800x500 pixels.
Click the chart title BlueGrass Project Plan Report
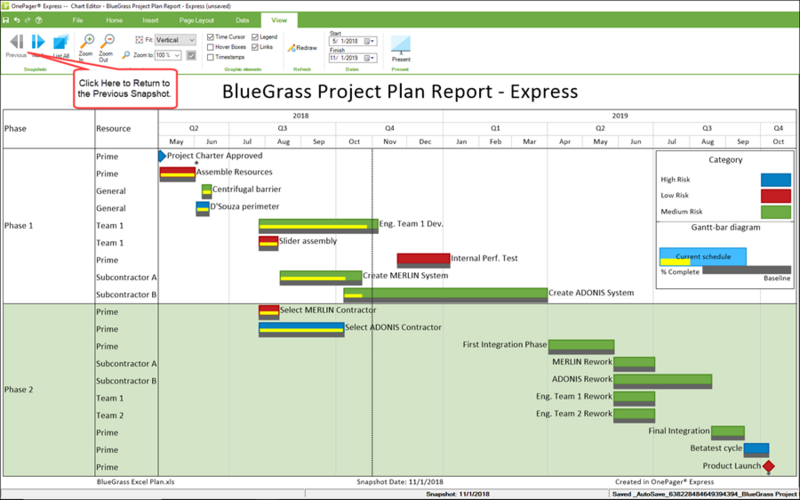coord(400,91)
